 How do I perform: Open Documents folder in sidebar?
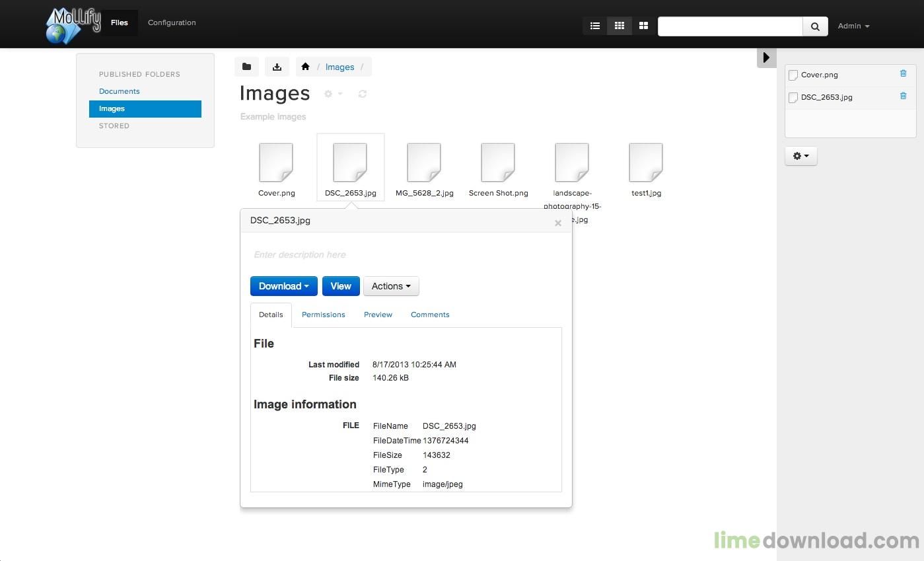point(120,91)
